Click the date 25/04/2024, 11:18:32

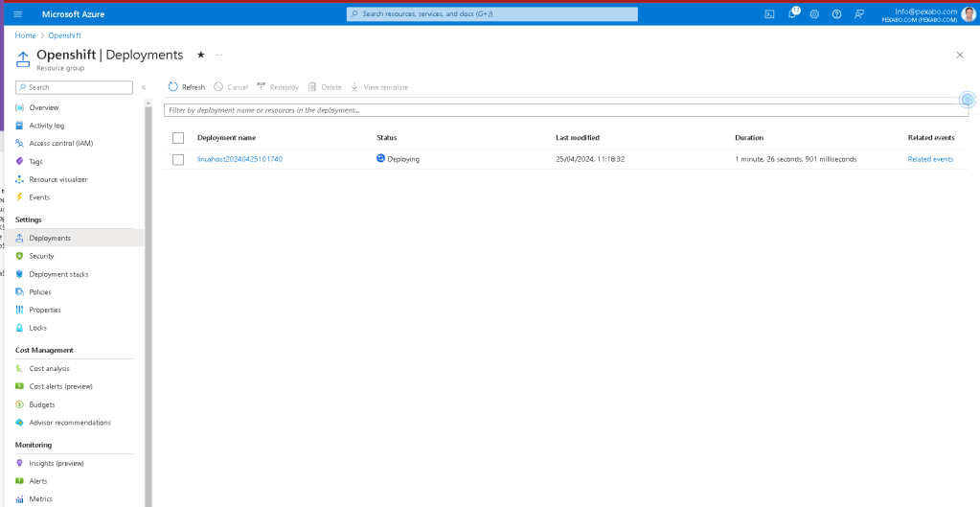coord(590,159)
